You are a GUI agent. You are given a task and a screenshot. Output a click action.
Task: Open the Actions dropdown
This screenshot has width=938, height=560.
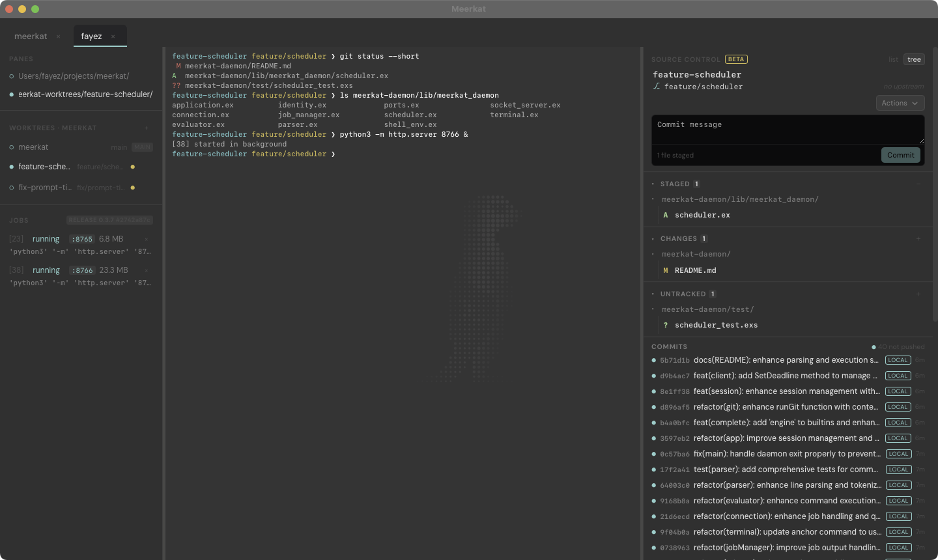(x=900, y=104)
